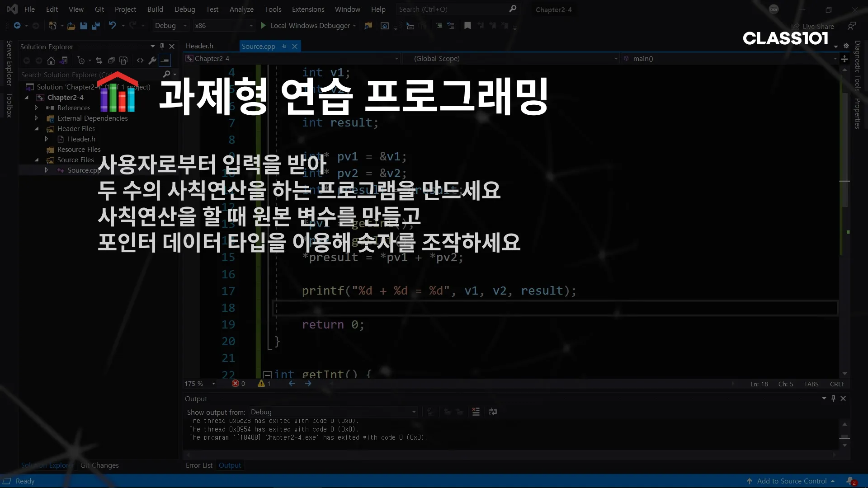
Task: Open Properties wrench icon in Solution Explorer
Action: (x=152, y=61)
